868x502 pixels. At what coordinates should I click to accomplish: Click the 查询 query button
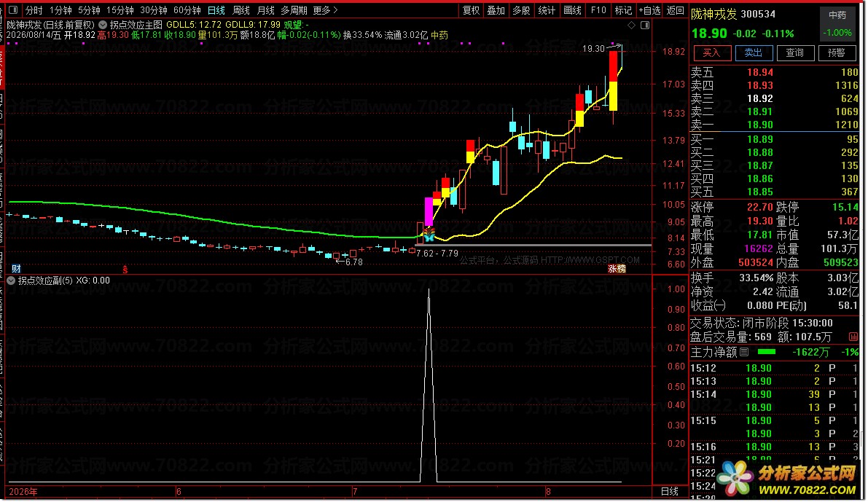(x=795, y=52)
